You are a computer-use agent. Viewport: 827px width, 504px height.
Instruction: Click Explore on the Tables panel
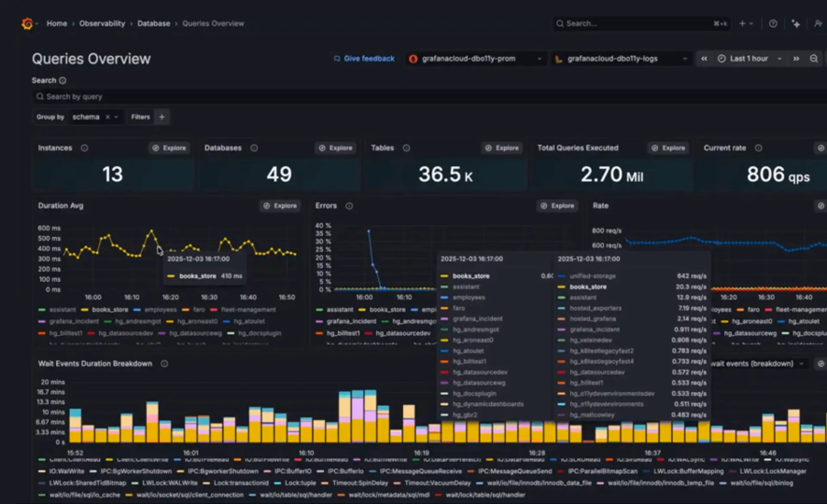coord(502,148)
